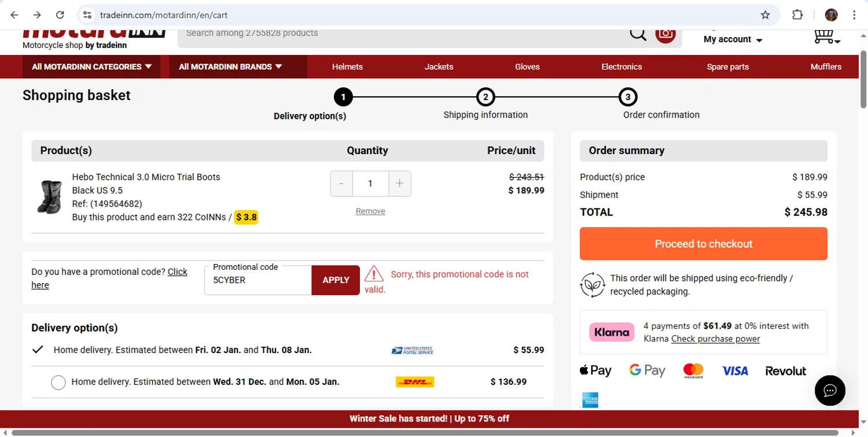Click the search magnifier icon
This screenshot has height=437, width=868.
click(x=638, y=34)
